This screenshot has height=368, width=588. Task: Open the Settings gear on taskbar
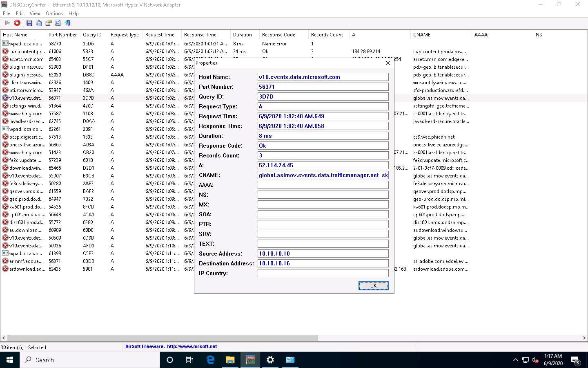click(270, 360)
